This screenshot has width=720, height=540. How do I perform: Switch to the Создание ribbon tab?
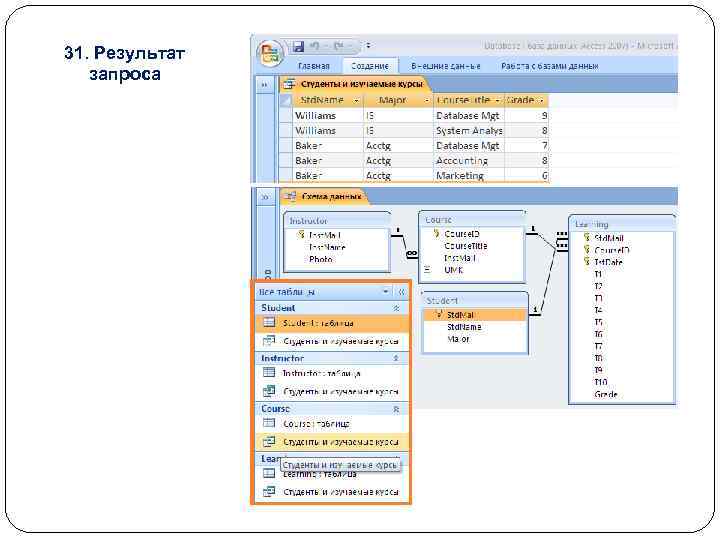point(370,66)
